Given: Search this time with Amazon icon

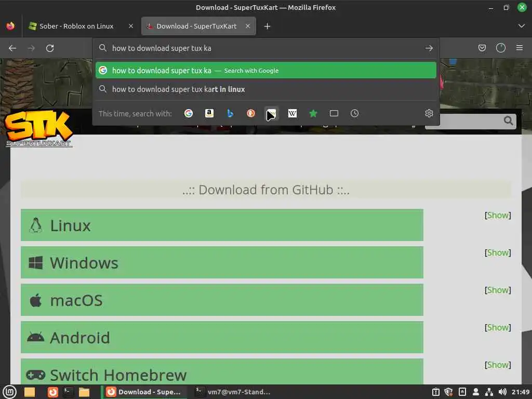Looking at the screenshot, I should (209, 113).
